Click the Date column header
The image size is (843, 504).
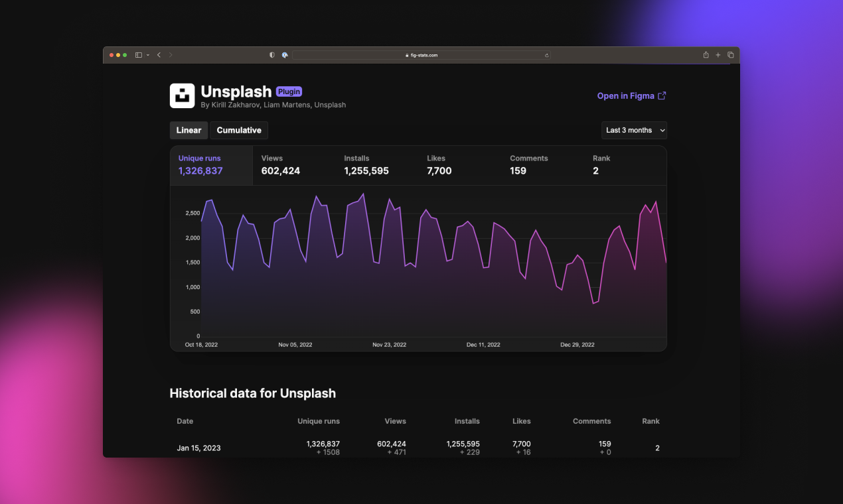185,421
